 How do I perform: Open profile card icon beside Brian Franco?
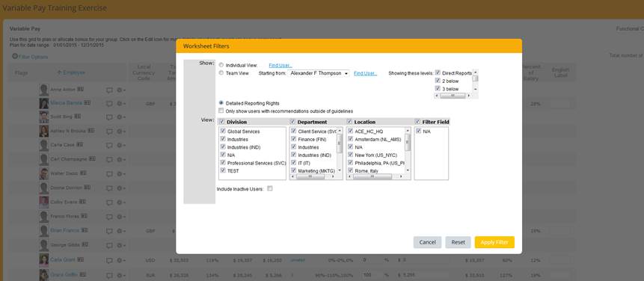85,230
